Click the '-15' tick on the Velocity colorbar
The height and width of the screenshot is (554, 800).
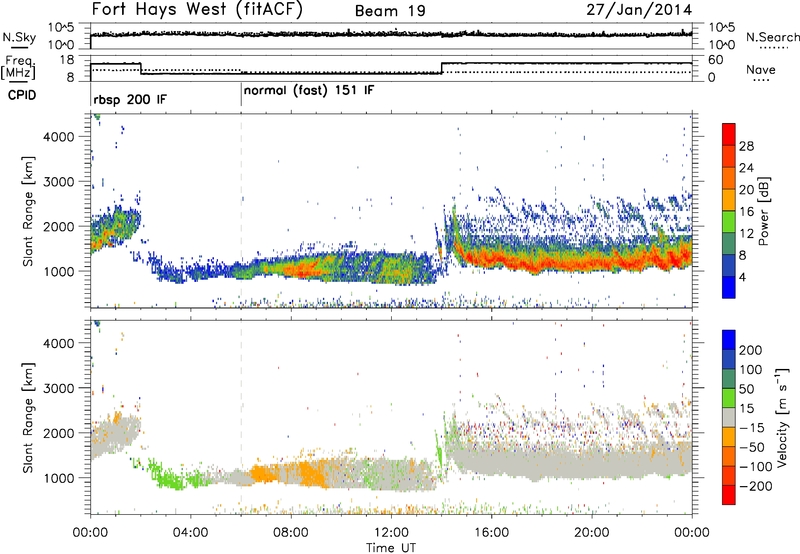click(752, 428)
